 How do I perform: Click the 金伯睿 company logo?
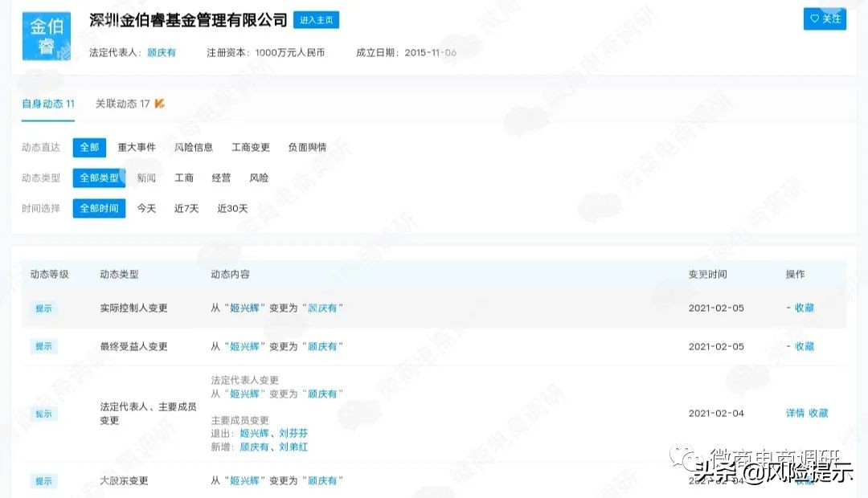click(x=46, y=35)
